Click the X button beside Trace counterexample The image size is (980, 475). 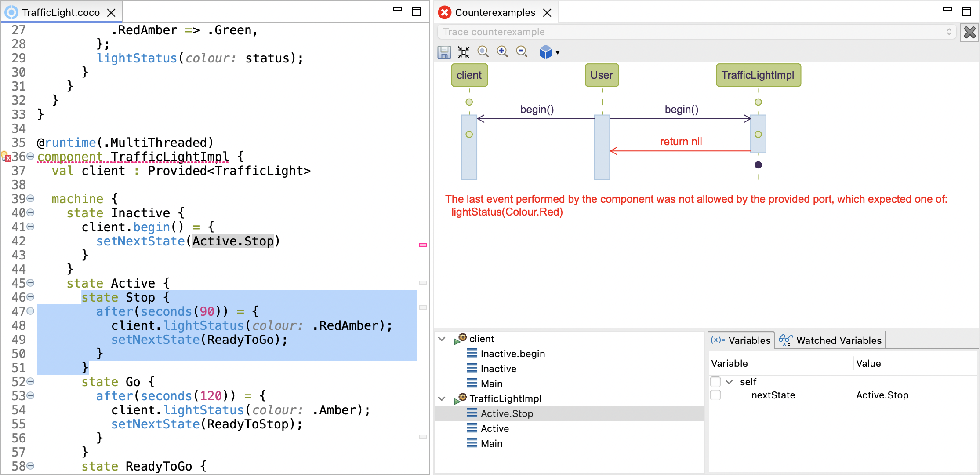[x=969, y=32]
